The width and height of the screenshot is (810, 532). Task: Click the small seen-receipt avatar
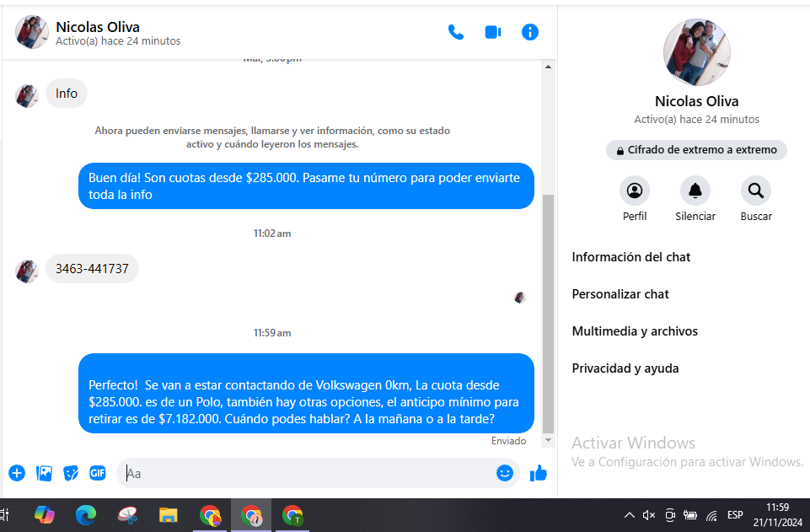tap(520, 298)
